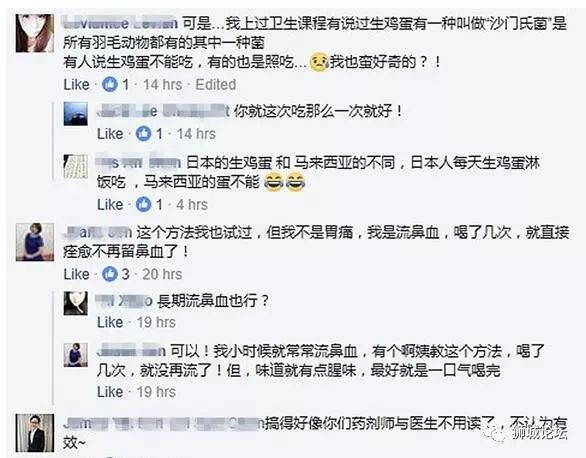586x458 pixels.
Task: Like the comment about 流鼻血 posted 20 hrs ago
Action: tap(77, 274)
